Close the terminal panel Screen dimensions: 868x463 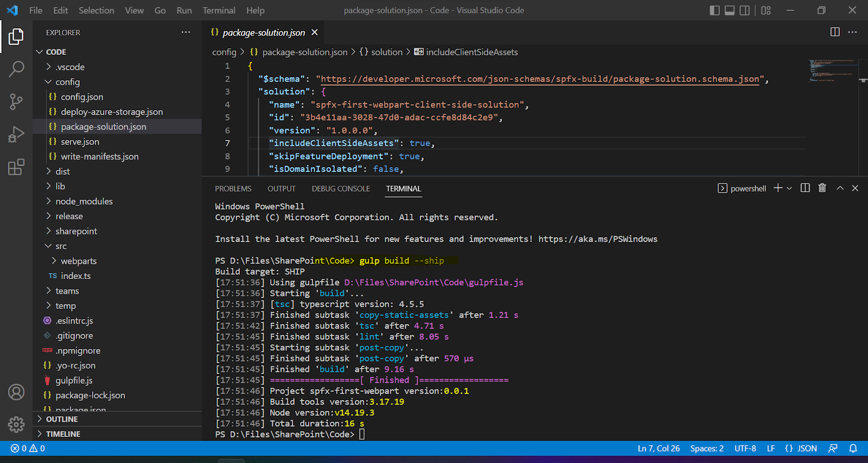pyautogui.click(x=855, y=188)
